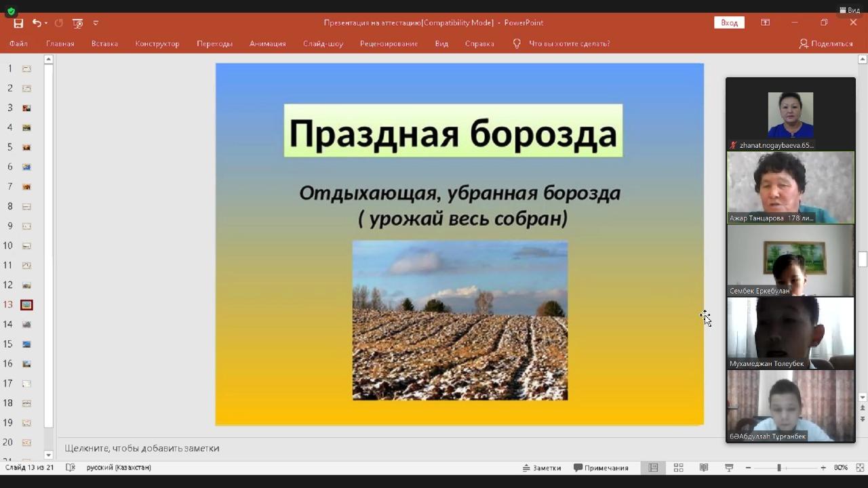Viewport: 868px width, 488px height.
Task: Click the Undo arrow icon
Action: point(37,23)
